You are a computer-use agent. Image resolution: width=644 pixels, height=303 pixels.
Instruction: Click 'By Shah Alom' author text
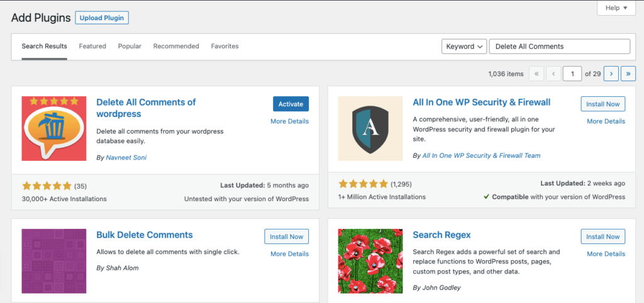tap(118, 268)
